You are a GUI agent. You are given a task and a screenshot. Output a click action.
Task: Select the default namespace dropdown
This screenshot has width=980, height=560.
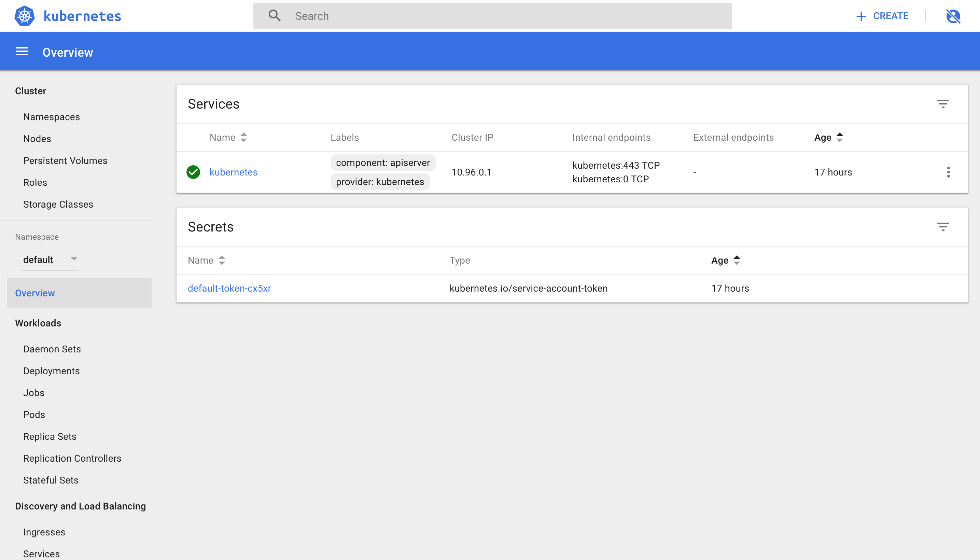pyautogui.click(x=51, y=259)
